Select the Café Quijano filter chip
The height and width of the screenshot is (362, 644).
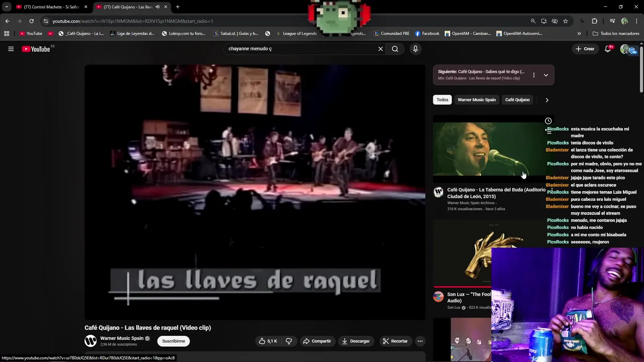517,100
